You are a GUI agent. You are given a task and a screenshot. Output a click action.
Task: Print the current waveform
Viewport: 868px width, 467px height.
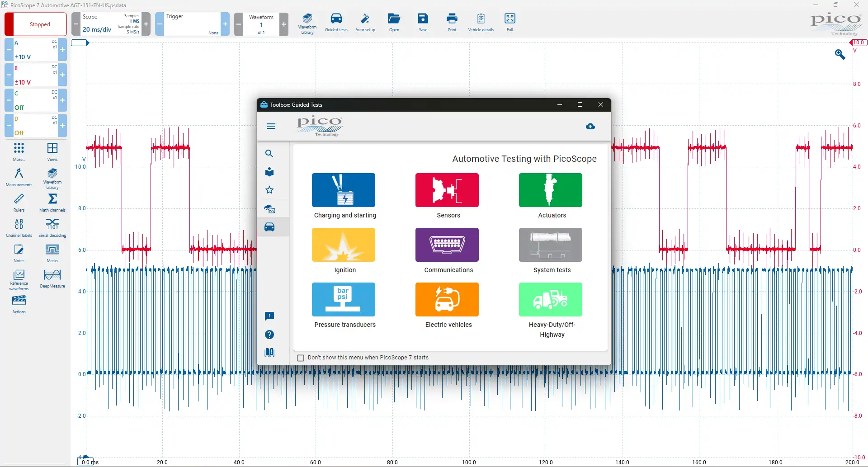click(x=452, y=23)
